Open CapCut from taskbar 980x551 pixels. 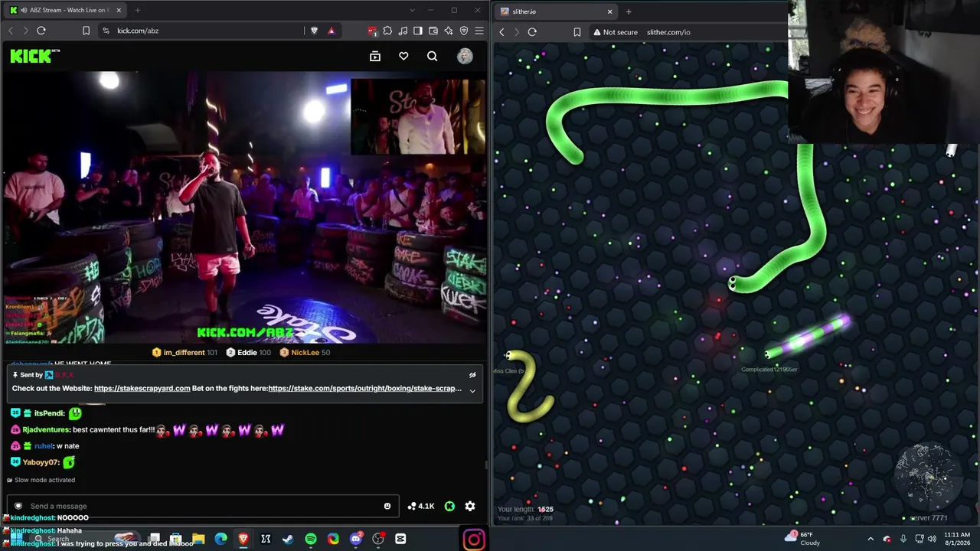(400, 540)
